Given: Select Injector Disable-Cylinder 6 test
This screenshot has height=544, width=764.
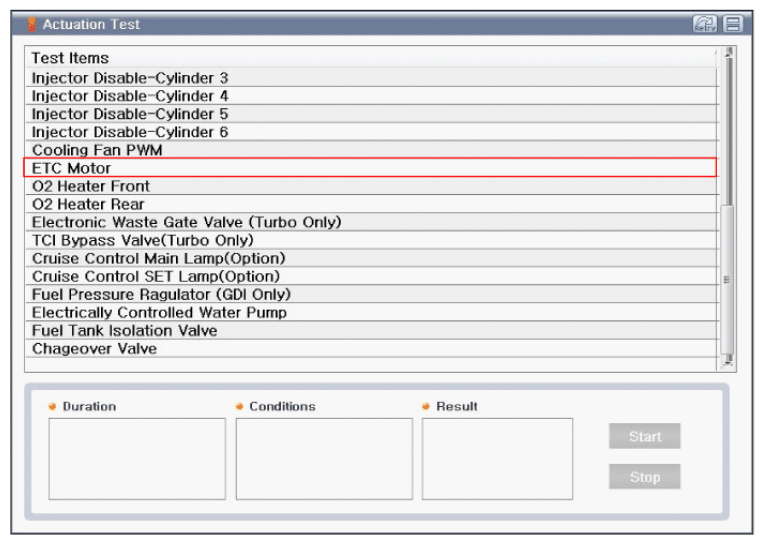Looking at the screenshot, I should tap(372, 132).
